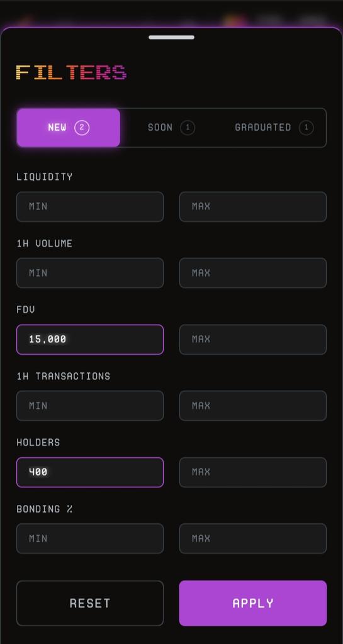Click the NEW tab count badge
The height and width of the screenshot is (644, 343).
[x=82, y=127]
